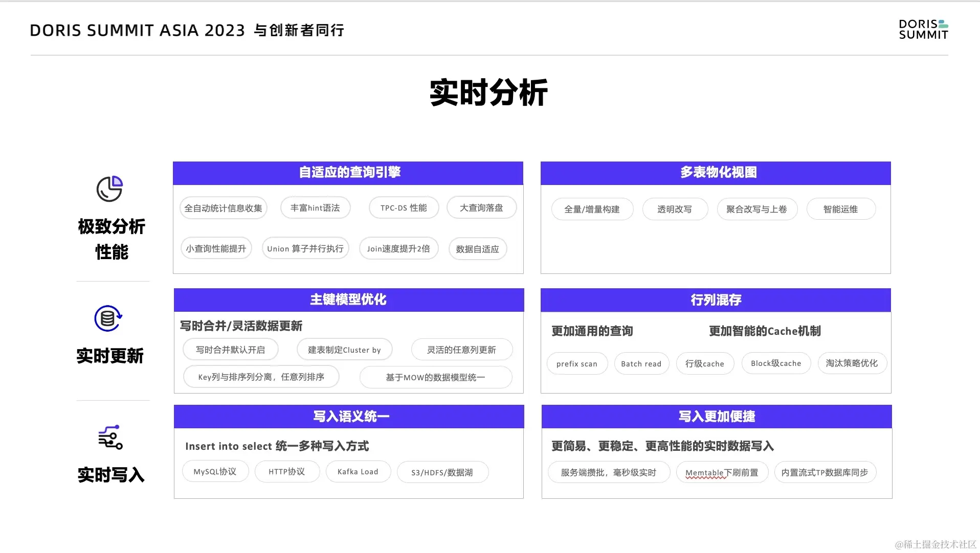Click the 更加智能的Cache机制 subtitle
980x553 pixels.
pos(765,331)
